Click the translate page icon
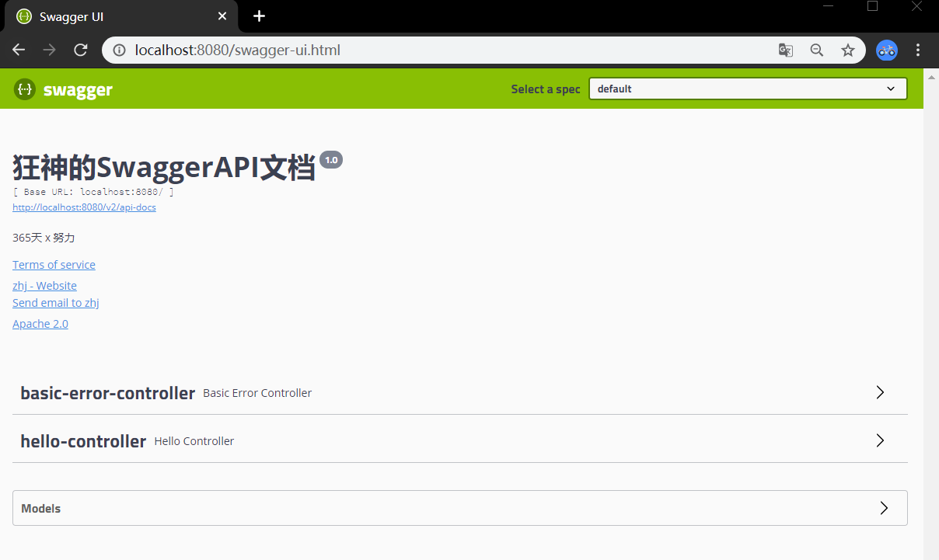Viewport: 939px width, 560px height. [786, 50]
